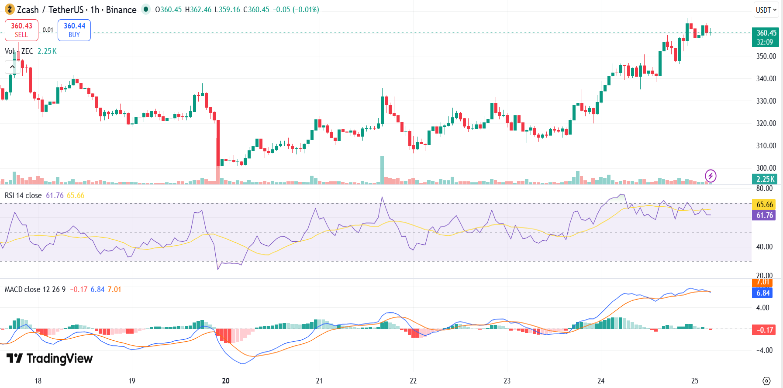783x388 pixels.
Task: Click the 300.00 price axis label
Action: pos(766,168)
